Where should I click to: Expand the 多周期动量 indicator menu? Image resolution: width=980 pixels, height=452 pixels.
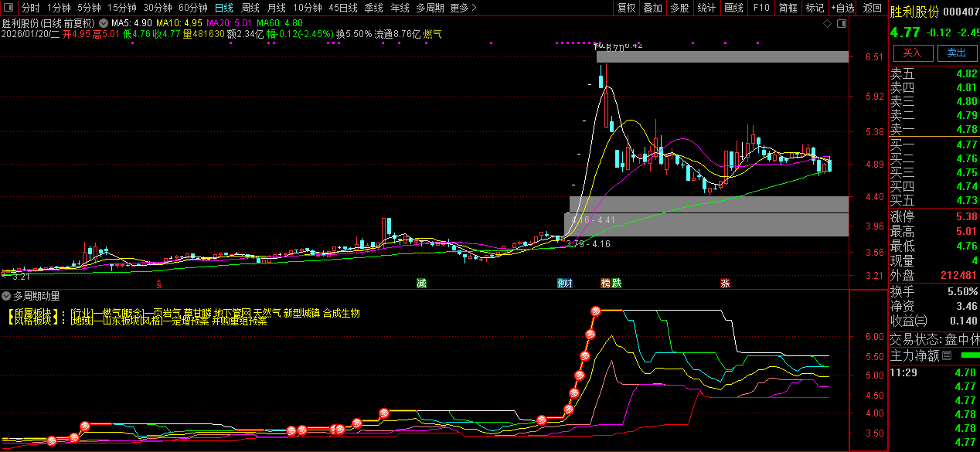click(x=6, y=295)
